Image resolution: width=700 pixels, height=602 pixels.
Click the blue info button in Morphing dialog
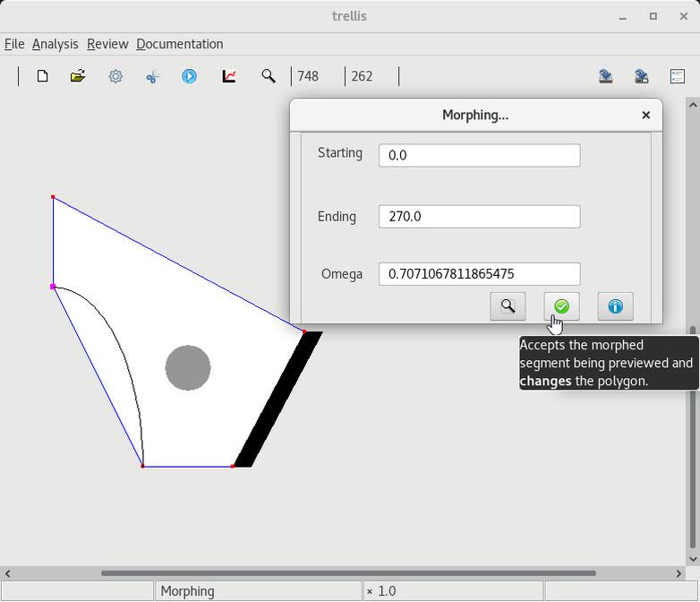point(615,306)
